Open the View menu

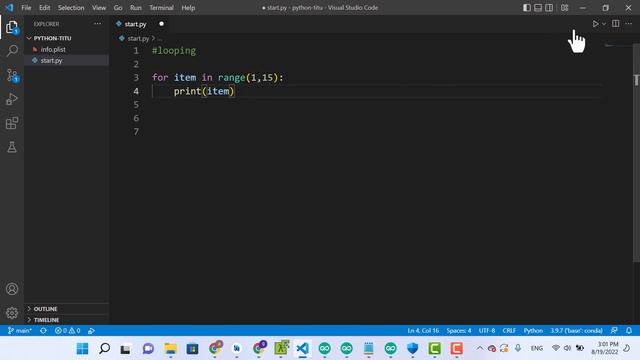pyautogui.click(x=99, y=8)
